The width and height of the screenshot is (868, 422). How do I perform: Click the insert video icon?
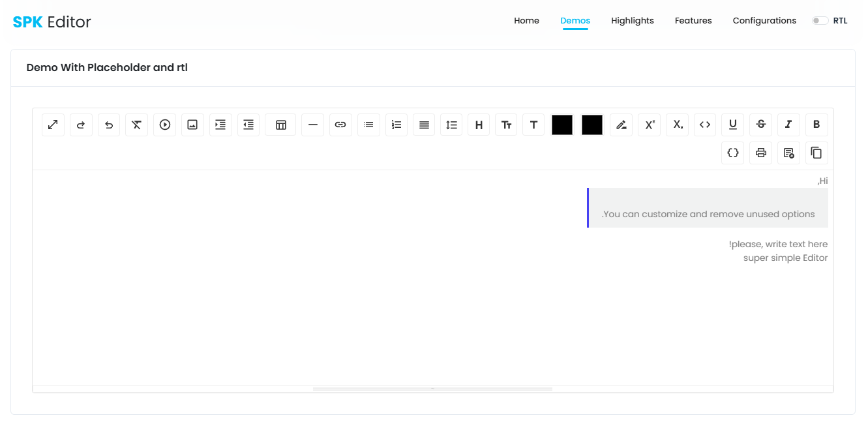pos(164,125)
